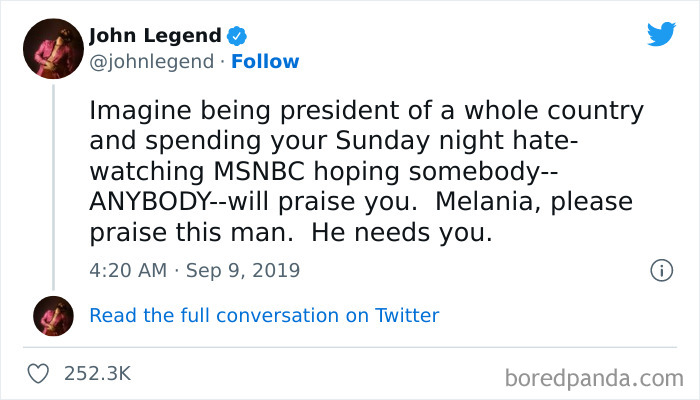This screenshot has width=700, height=400.
Task: Like the tweet with the heart icon
Action: 40,374
